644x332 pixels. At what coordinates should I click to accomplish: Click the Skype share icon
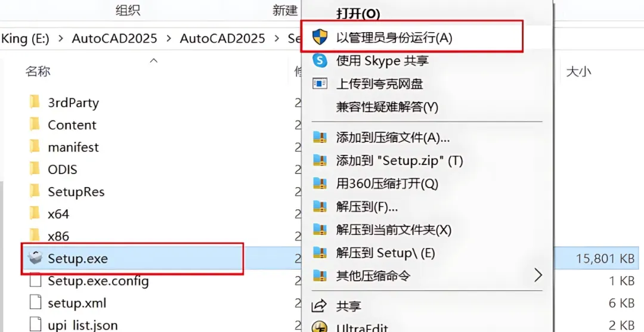pos(320,60)
